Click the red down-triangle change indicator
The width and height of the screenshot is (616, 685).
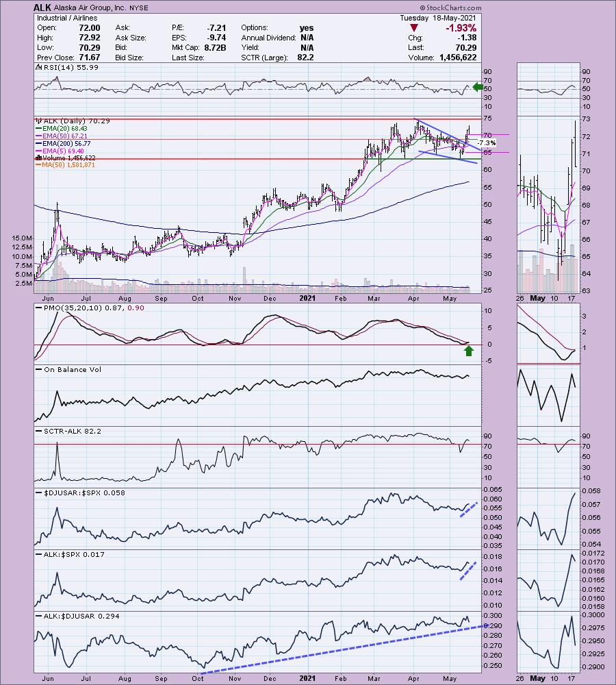(x=414, y=28)
